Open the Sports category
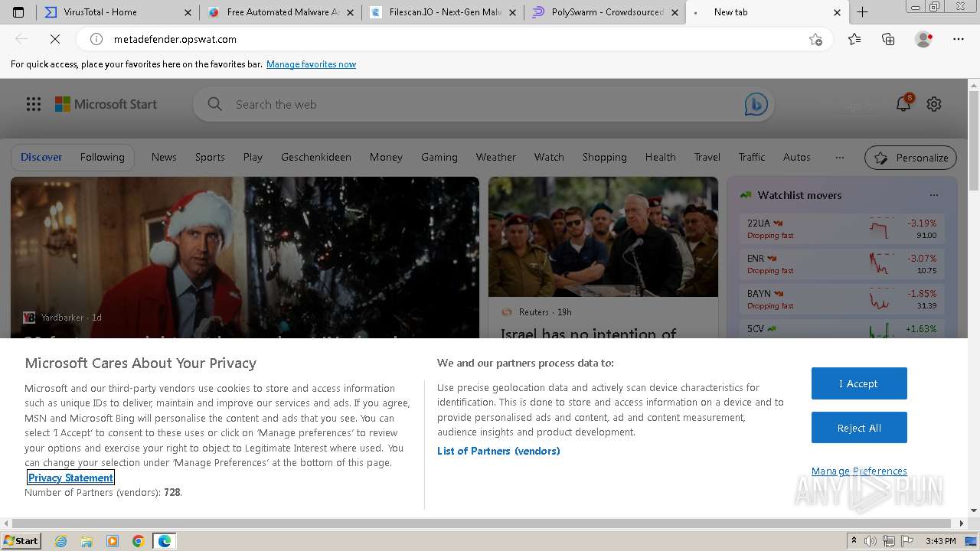The height and width of the screenshot is (551, 980). click(210, 157)
